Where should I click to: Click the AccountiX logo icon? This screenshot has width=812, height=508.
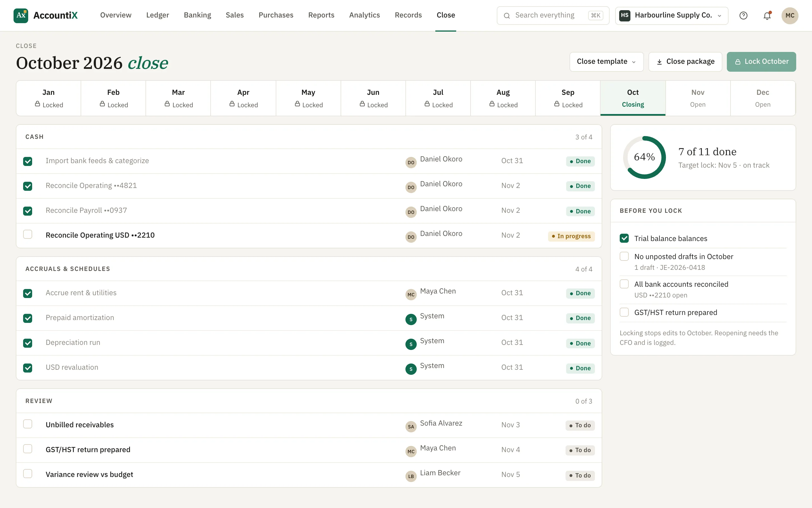click(21, 16)
